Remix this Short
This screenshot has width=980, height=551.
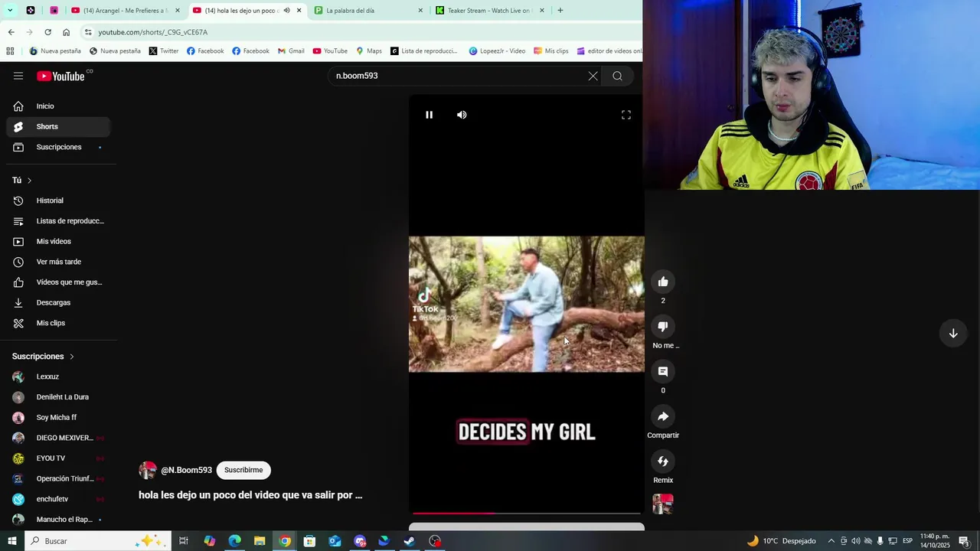(x=663, y=461)
